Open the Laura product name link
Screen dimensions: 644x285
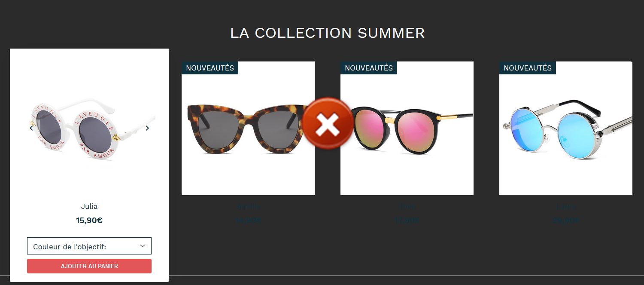[566, 207]
